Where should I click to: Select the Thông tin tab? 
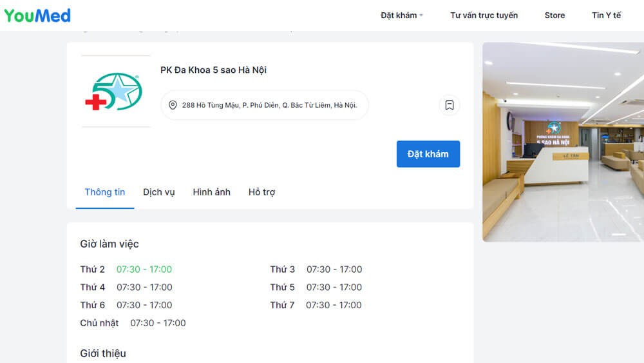tap(105, 192)
